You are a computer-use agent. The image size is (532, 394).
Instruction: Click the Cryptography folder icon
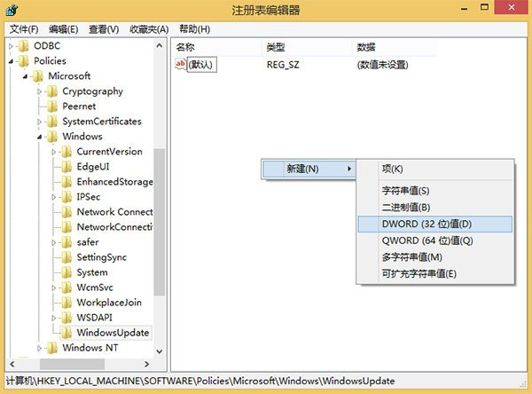pos(52,91)
